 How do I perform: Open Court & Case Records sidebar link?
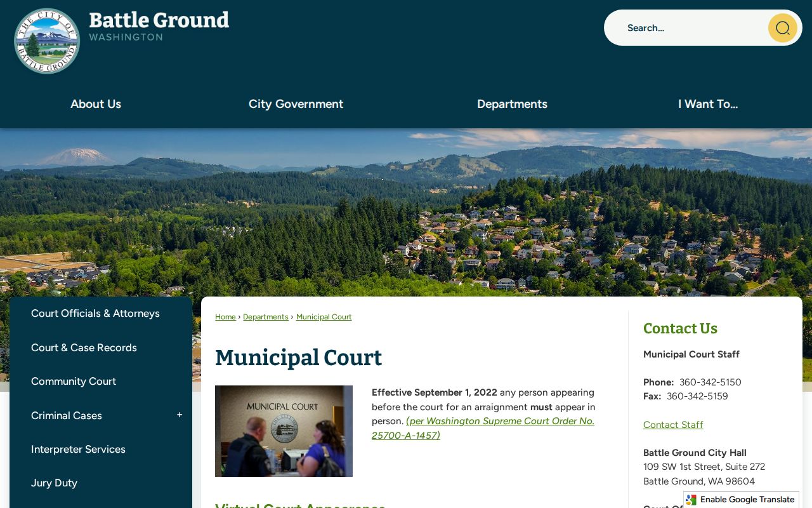84,347
